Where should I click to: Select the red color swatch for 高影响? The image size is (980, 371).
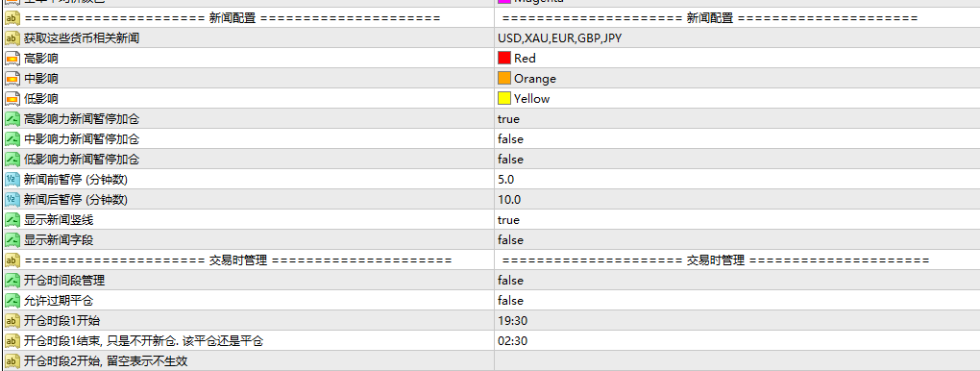point(504,59)
